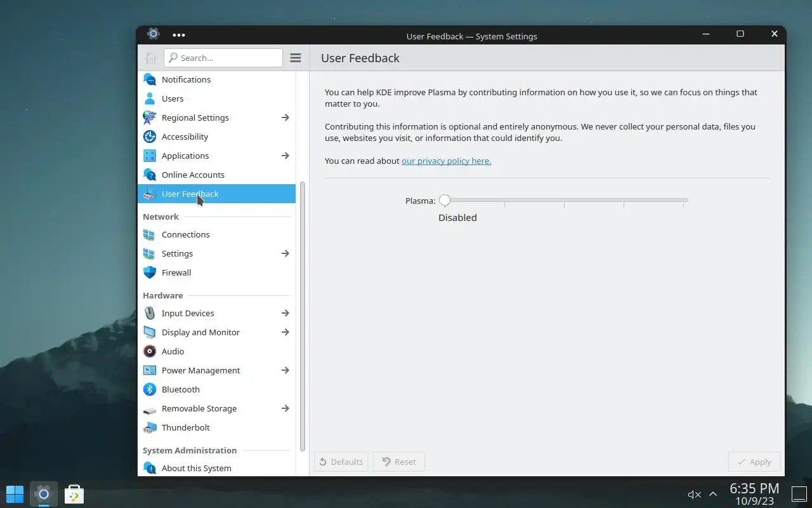This screenshot has height=508, width=812.
Task: Click in the Search settings field
Action: click(223, 58)
